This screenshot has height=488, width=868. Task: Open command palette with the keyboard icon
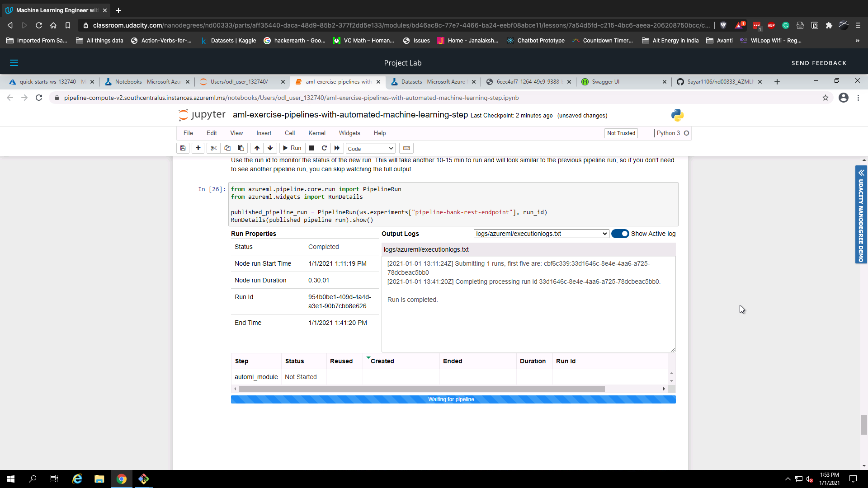[406, 148]
